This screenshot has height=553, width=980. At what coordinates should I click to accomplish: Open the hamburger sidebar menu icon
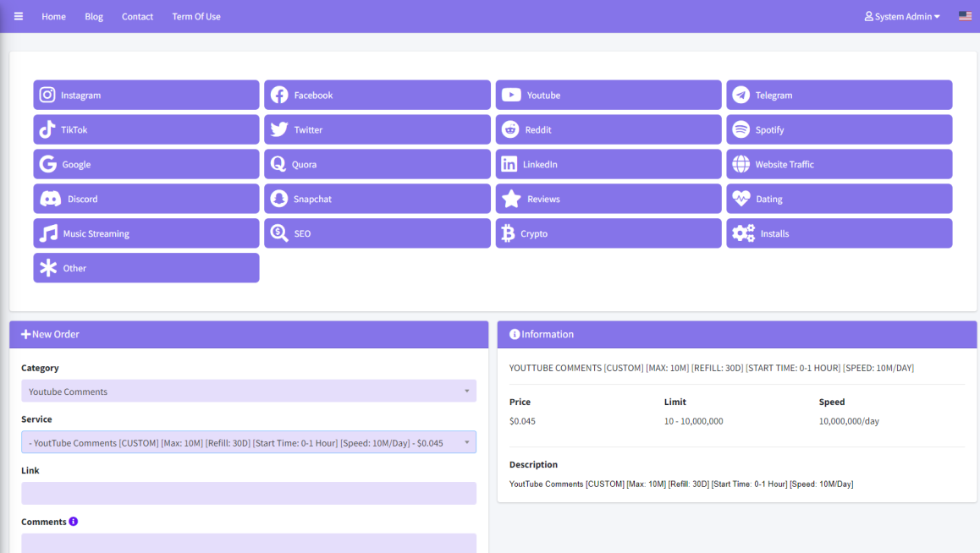pos(18,16)
